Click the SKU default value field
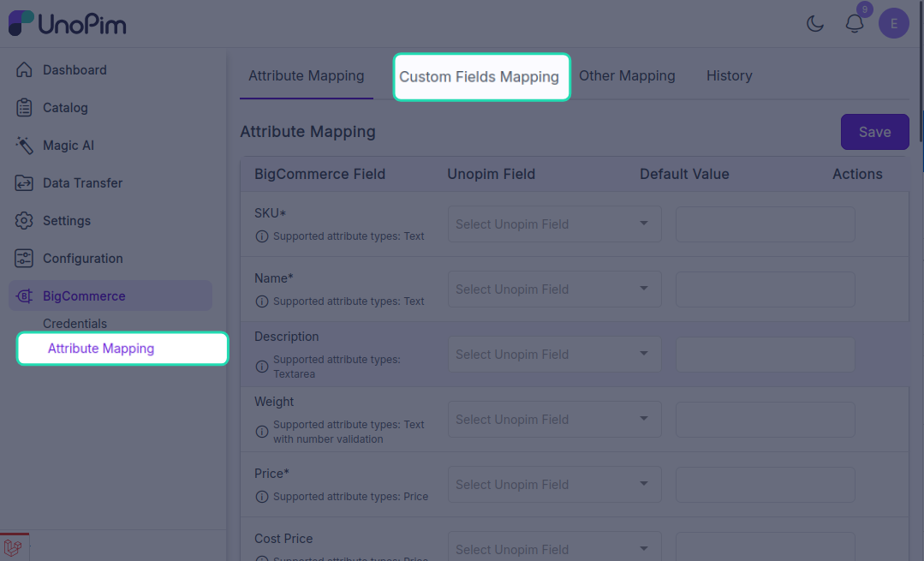Viewport: 924px width, 561px height. pos(765,224)
